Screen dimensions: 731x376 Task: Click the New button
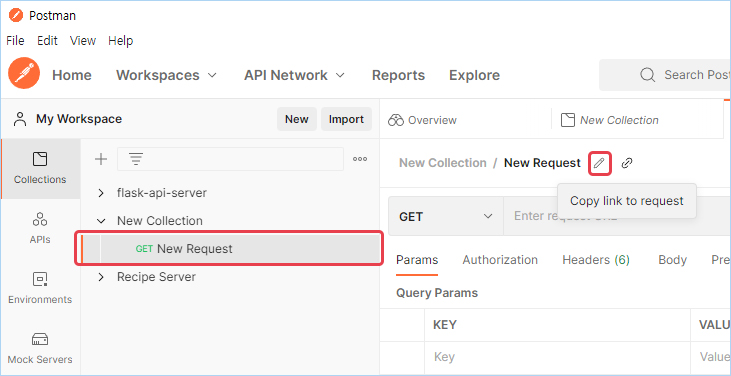[297, 119]
